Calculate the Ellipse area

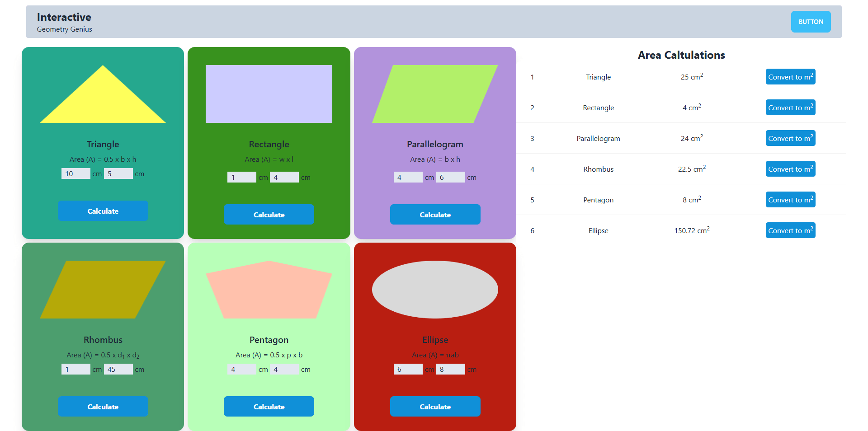(x=435, y=407)
